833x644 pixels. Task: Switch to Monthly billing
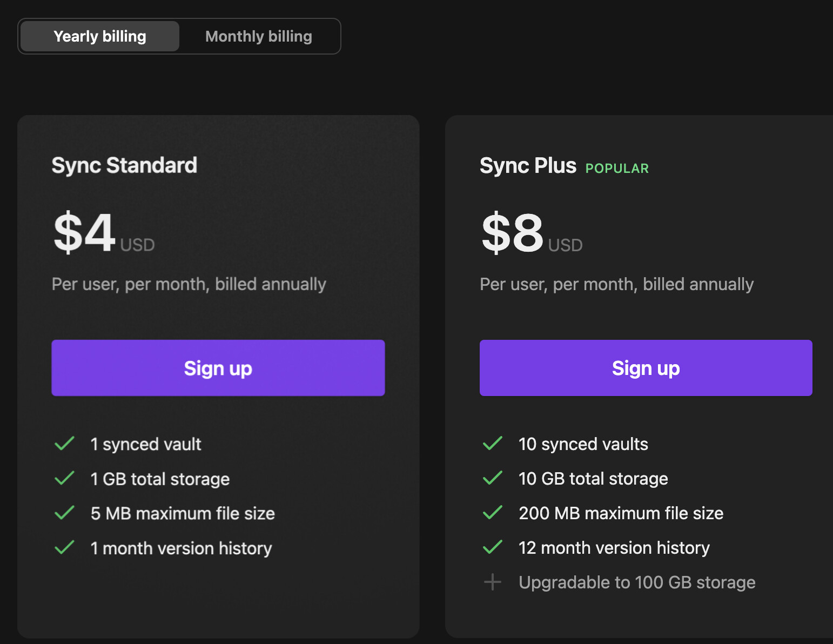pos(259,36)
